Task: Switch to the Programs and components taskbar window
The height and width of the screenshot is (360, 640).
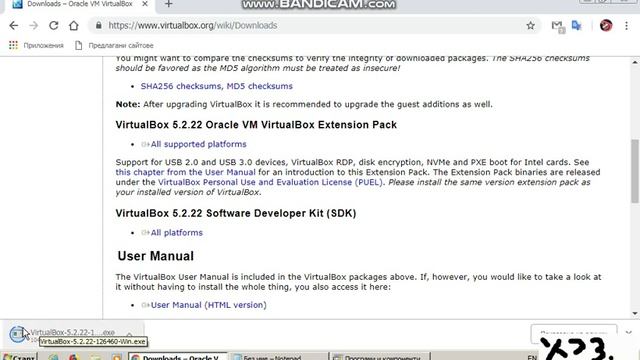Action: (x=380, y=357)
